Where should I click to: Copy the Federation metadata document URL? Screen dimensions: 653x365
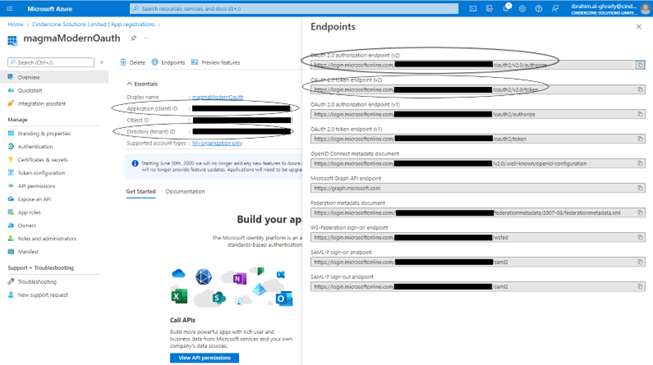tap(640, 212)
